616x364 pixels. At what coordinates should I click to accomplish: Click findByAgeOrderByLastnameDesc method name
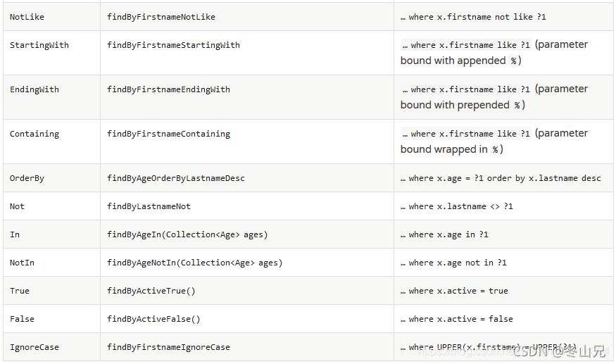175,178
